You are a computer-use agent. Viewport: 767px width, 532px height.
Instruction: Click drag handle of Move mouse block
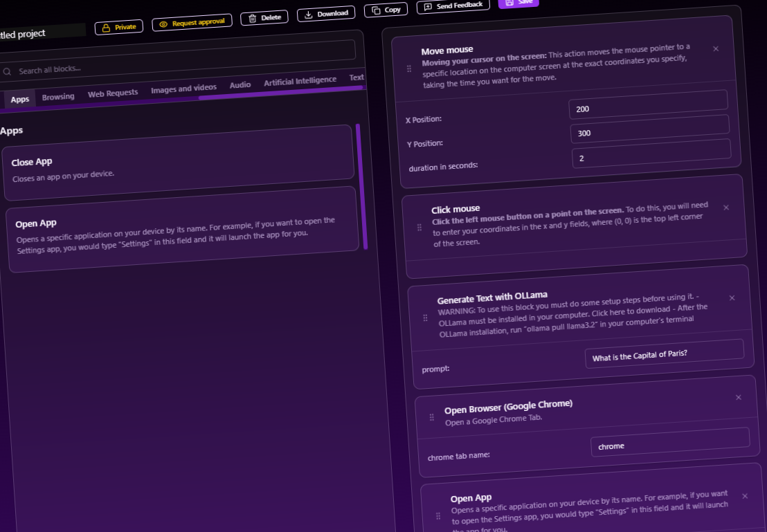pyautogui.click(x=409, y=69)
